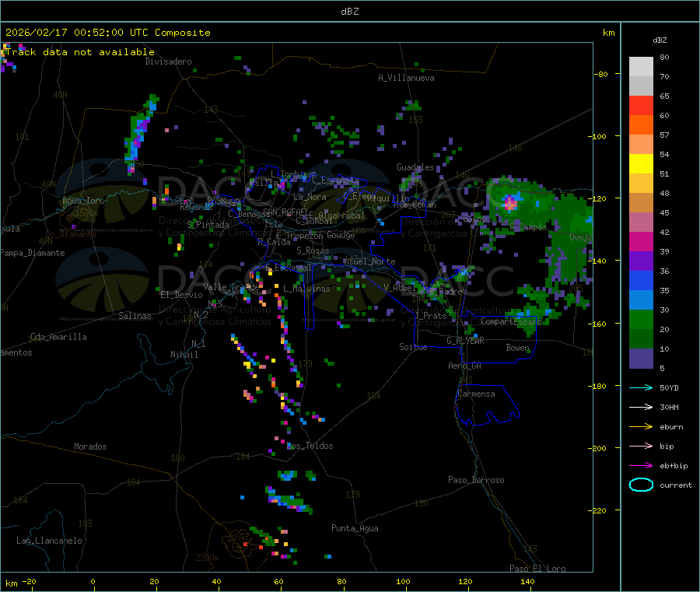The image size is (700, 592).
Task: Click the dBZ title at top
Action: point(349,12)
